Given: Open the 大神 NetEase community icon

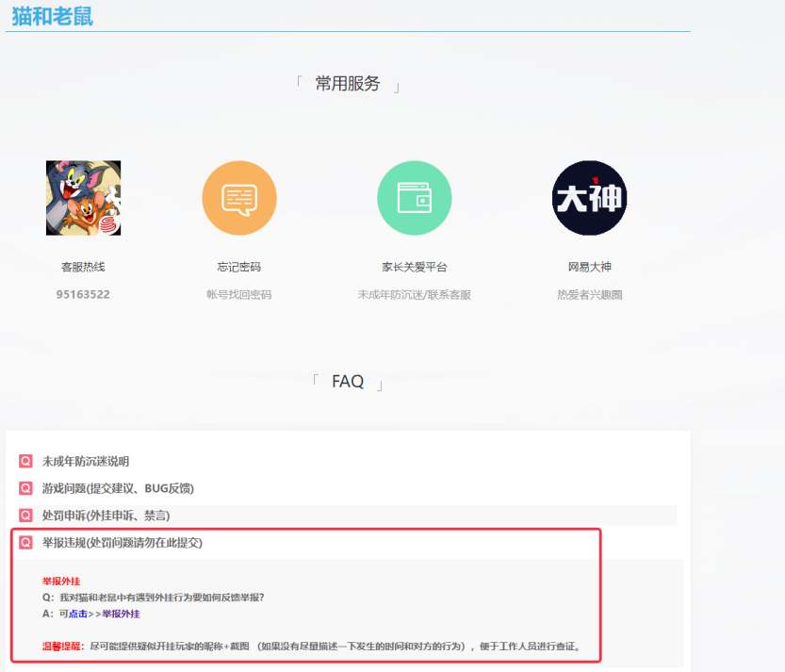Looking at the screenshot, I should 589,198.
